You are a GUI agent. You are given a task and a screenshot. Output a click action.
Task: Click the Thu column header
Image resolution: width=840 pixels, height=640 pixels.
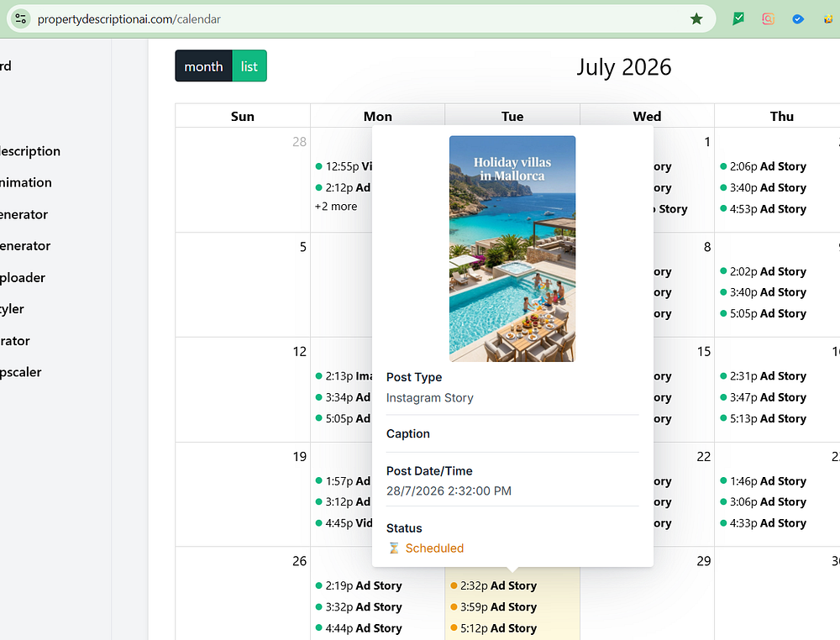click(x=781, y=116)
